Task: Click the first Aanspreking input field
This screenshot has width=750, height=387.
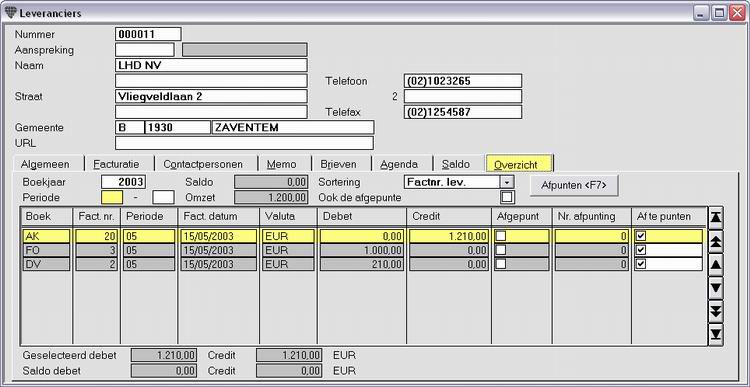Action: click(x=145, y=50)
